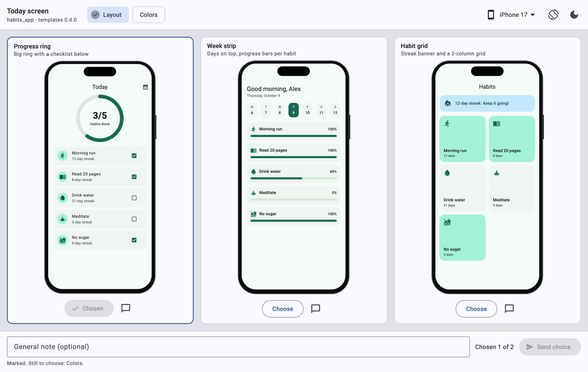Click book icon on Read 20 pages tile

point(496,123)
